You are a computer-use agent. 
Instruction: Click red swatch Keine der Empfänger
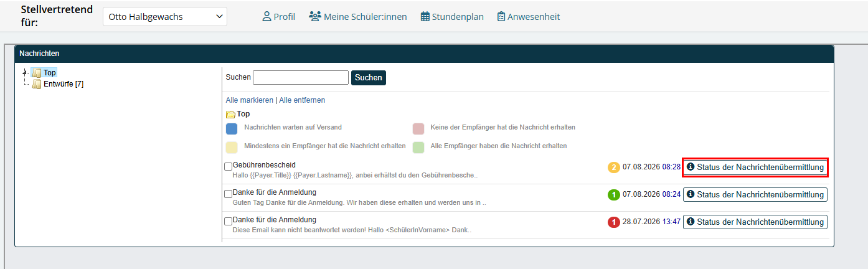click(418, 129)
